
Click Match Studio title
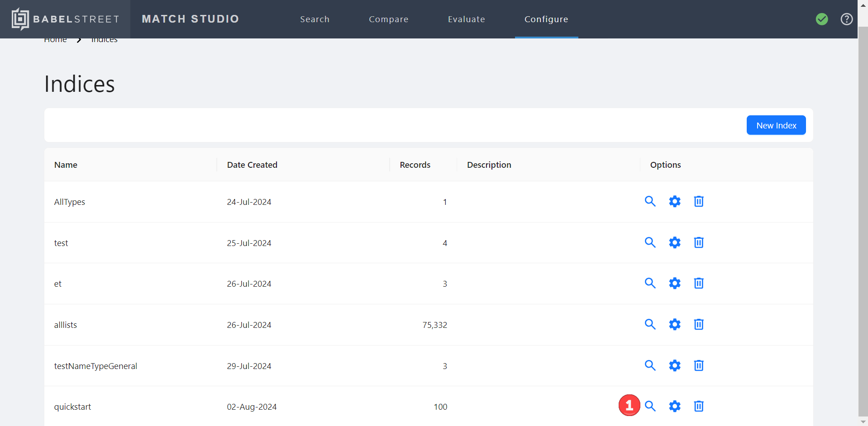[191, 19]
